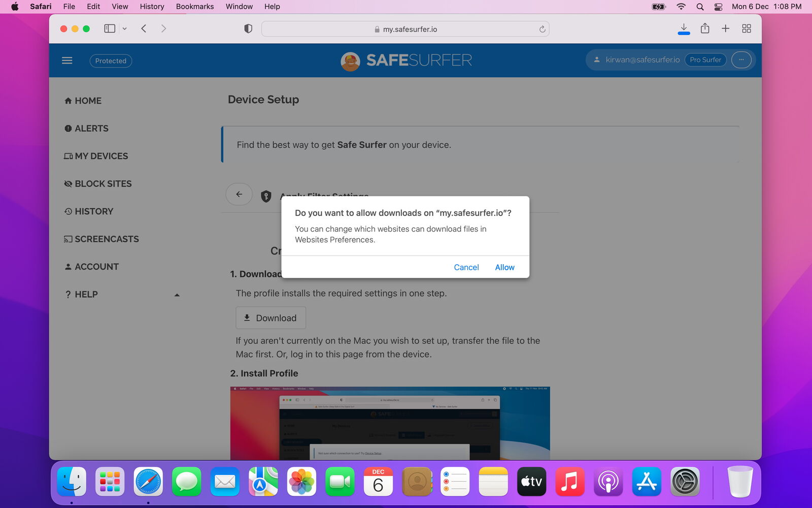Click the Safe Surfer logo
Screen dimensions: 812x508
tap(406, 60)
